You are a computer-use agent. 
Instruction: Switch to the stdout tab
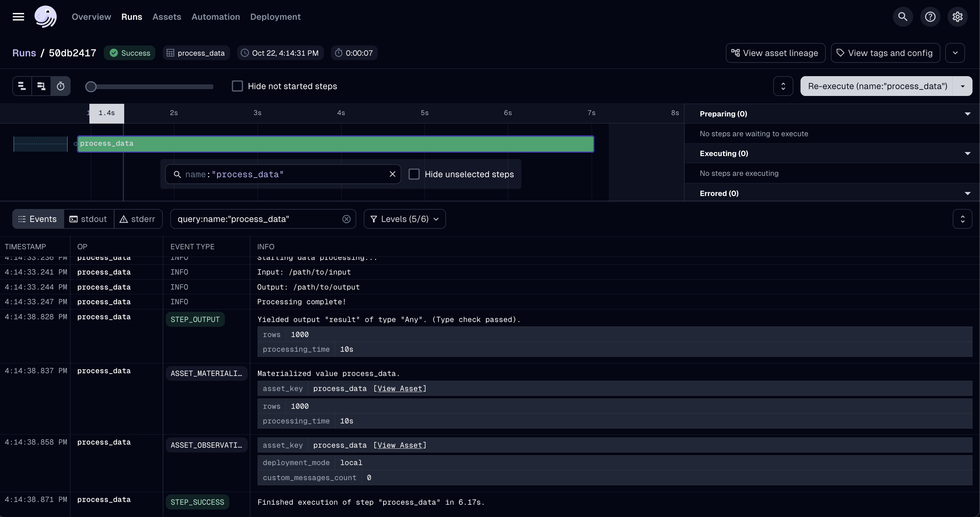click(x=88, y=219)
